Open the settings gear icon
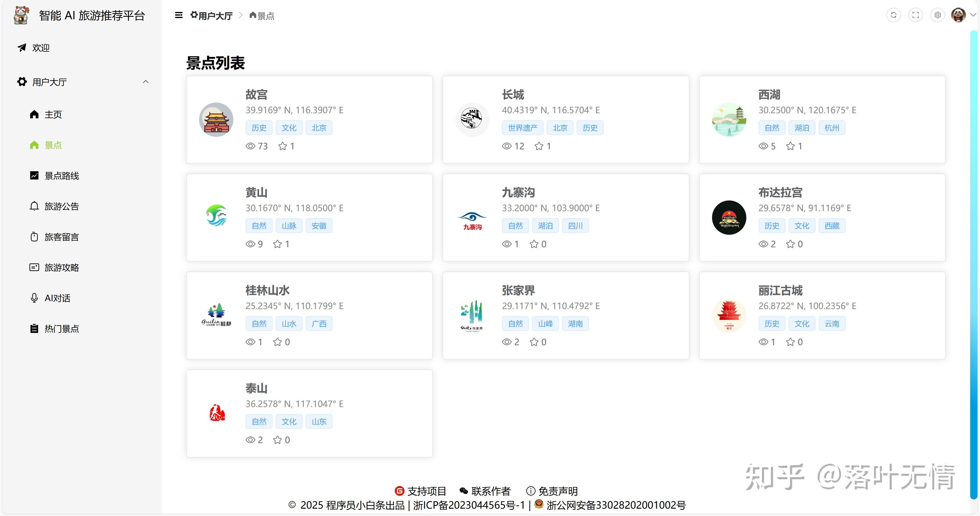The width and height of the screenshot is (980, 516). (937, 15)
